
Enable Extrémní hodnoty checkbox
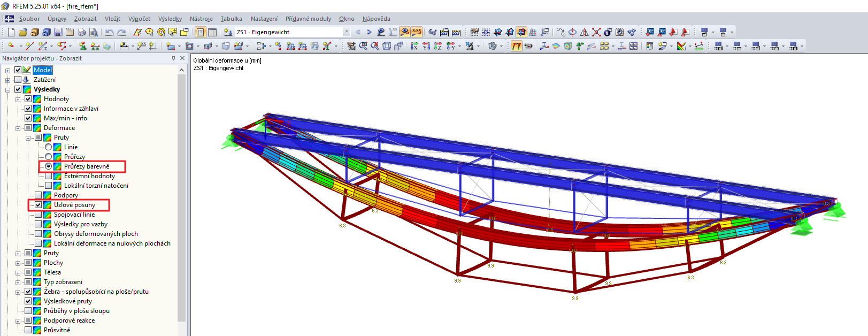pyautogui.click(x=49, y=176)
